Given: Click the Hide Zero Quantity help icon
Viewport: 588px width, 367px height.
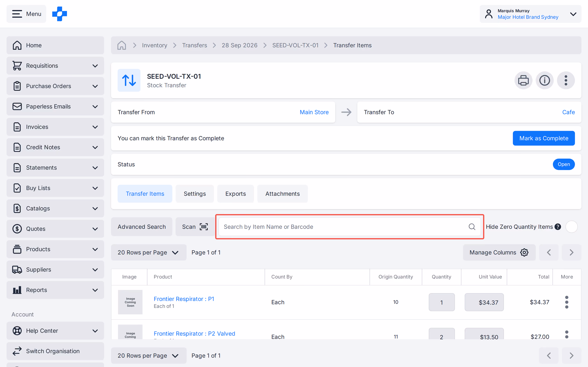Looking at the screenshot, I should click(x=558, y=227).
